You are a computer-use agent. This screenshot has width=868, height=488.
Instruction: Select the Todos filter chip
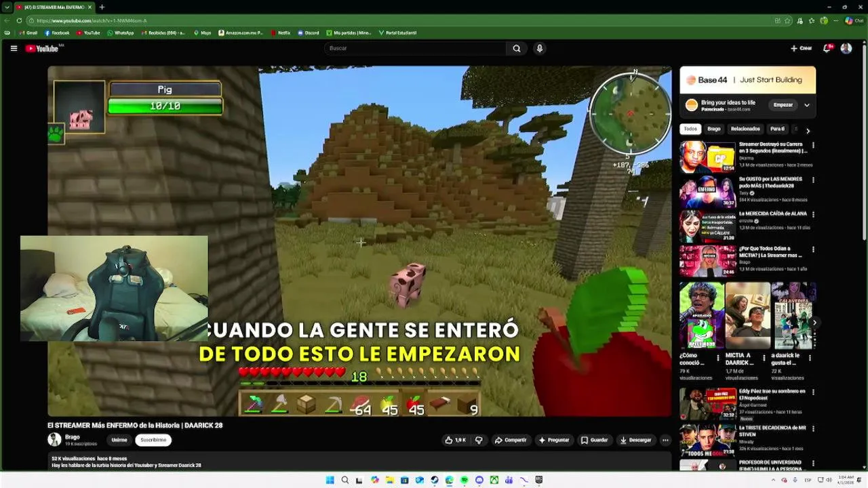coord(690,129)
